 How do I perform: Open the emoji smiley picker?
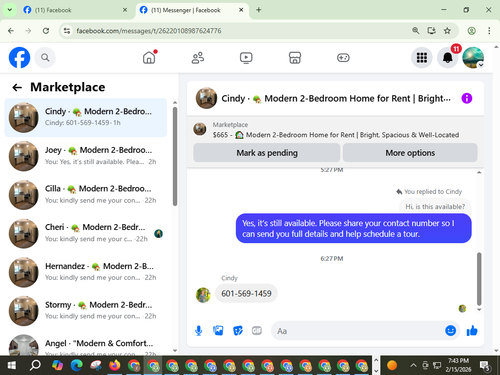pos(450,331)
